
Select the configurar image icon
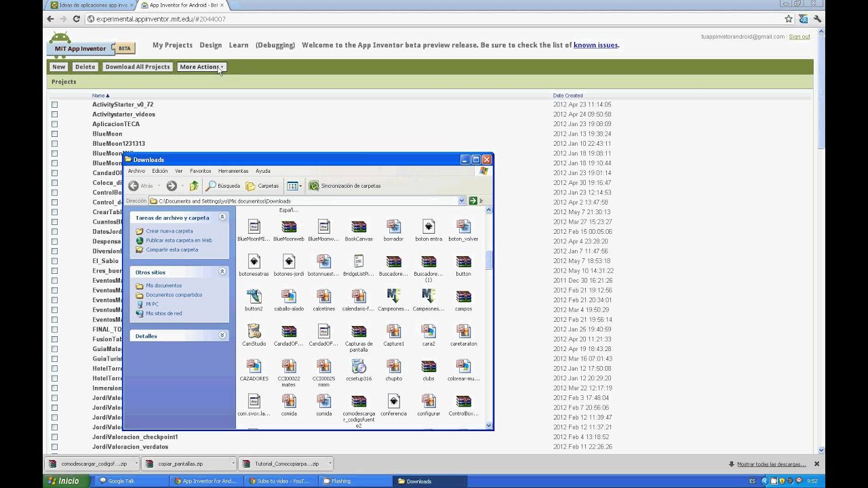429,401
